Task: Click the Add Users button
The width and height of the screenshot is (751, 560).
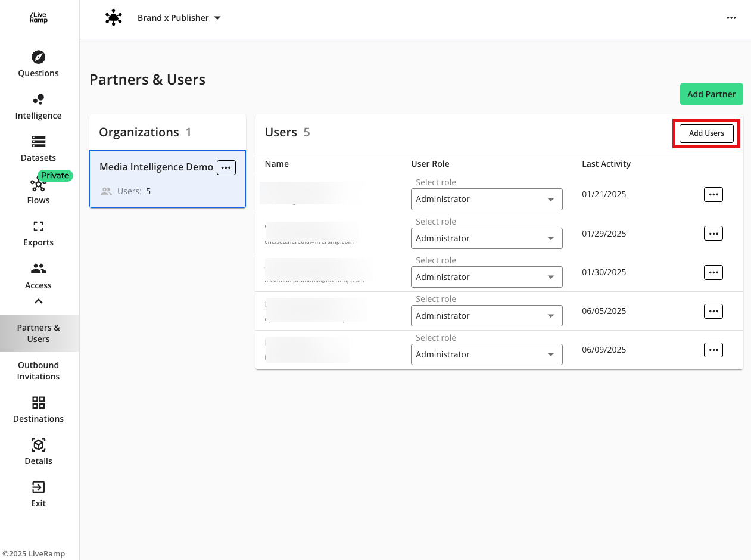Action: (706, 133)
